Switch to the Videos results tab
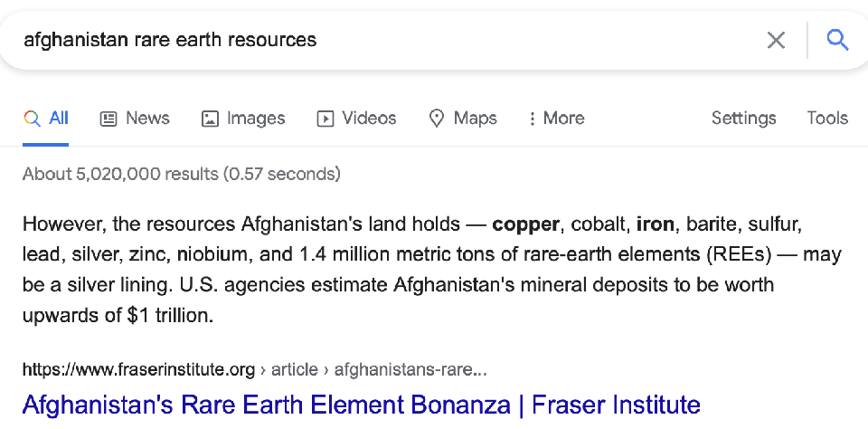The width and height of the screenshot is (868, 429). pyautogui.click(x=368, y=119)
